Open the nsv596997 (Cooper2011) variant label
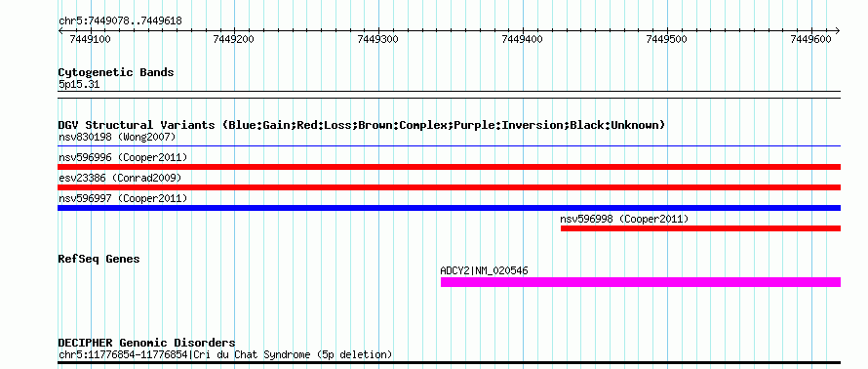 [123, 198]
